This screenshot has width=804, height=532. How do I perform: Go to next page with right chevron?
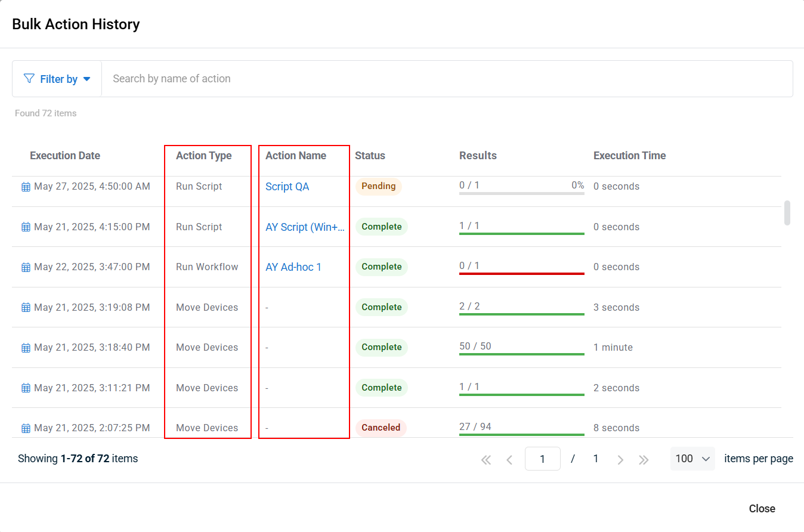pos(620,459)
